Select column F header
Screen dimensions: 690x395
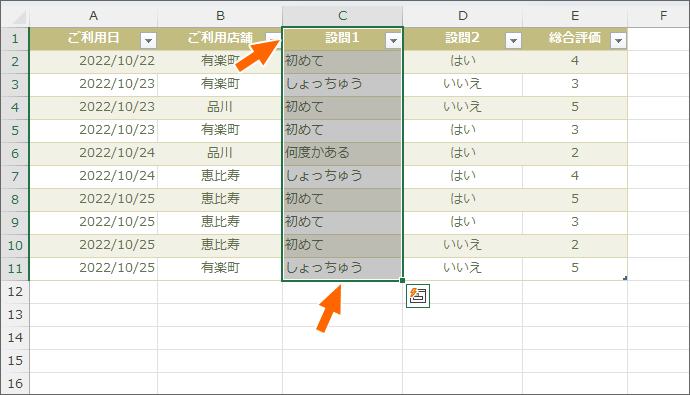(x=659, y=16)
